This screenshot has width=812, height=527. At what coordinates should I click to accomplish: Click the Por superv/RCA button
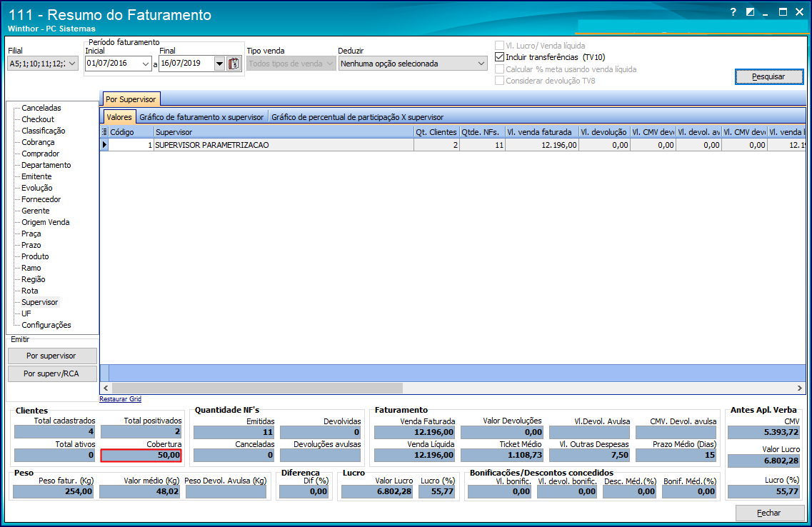coord(52,373)
